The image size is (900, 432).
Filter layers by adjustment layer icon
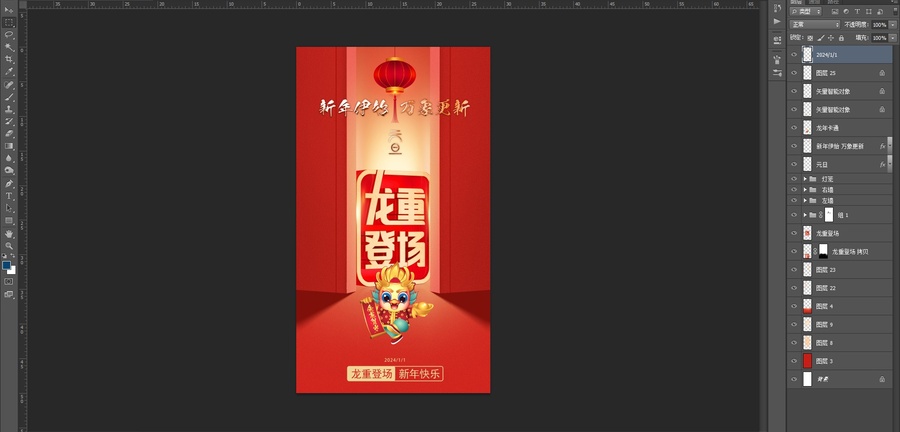846,11
